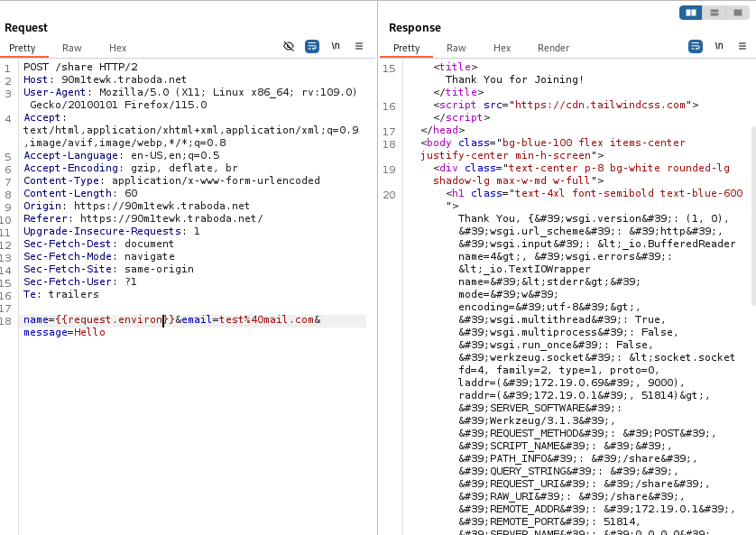Switch Response view to the Pretty tab
This screenshot has width=756, height=535.
407,48
